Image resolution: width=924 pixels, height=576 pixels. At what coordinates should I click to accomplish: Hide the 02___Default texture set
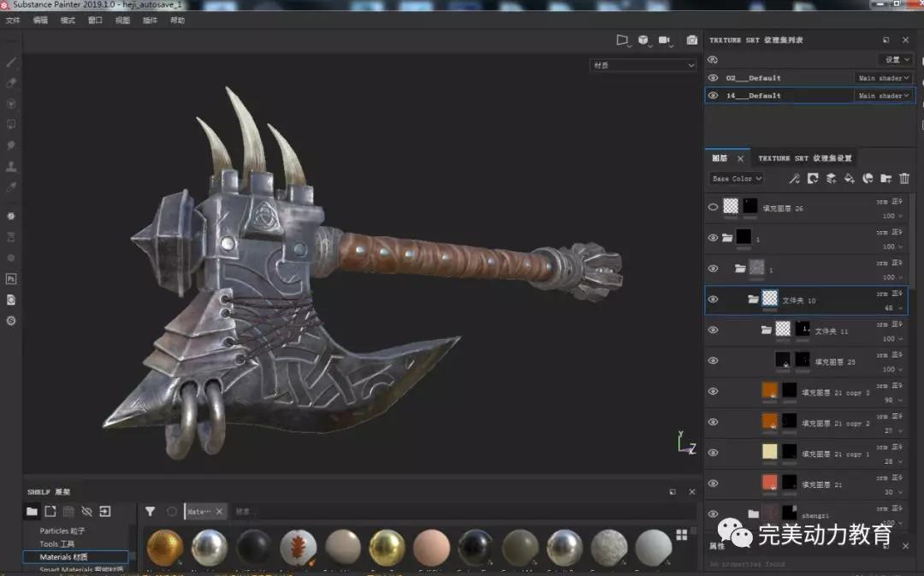[713, 78]
